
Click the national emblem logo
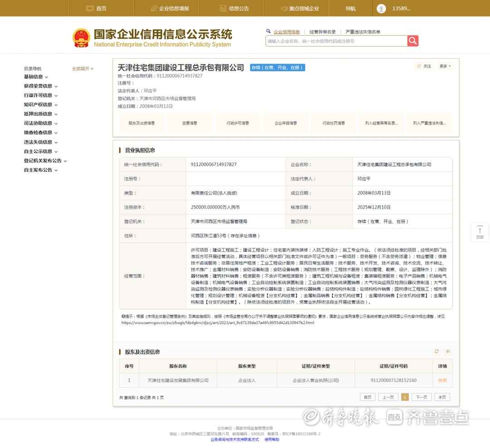[81, 38]
